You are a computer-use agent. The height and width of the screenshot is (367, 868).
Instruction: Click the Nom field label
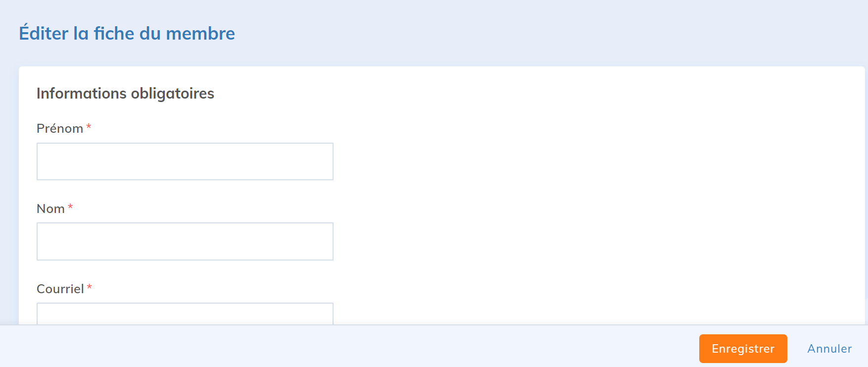point(50,209)
